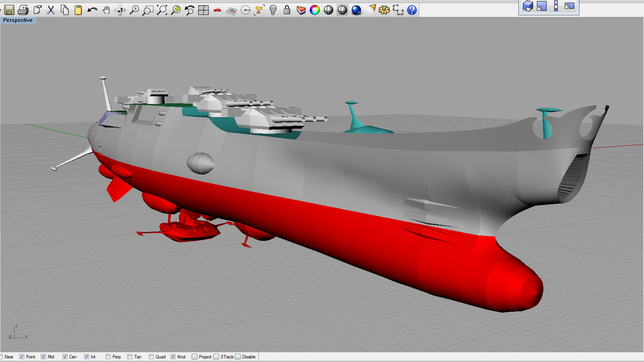Click the Paste clipboard icon
The image size is (644, 362).
pos(78,10)
